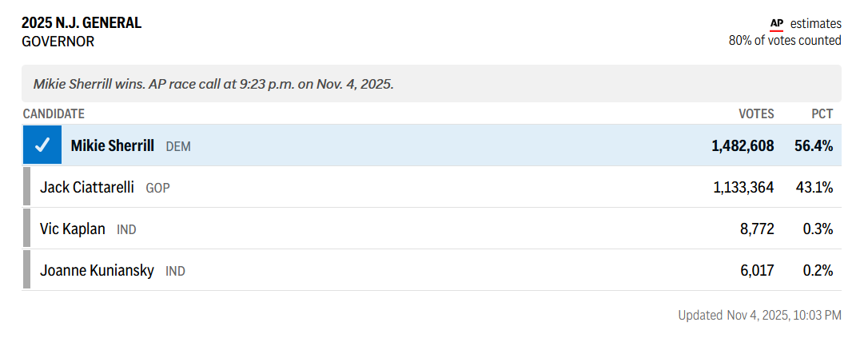Select the Mikie Sherrill candidate name
868x346 pixels.
pyautogui.click(x=113, y=145)
